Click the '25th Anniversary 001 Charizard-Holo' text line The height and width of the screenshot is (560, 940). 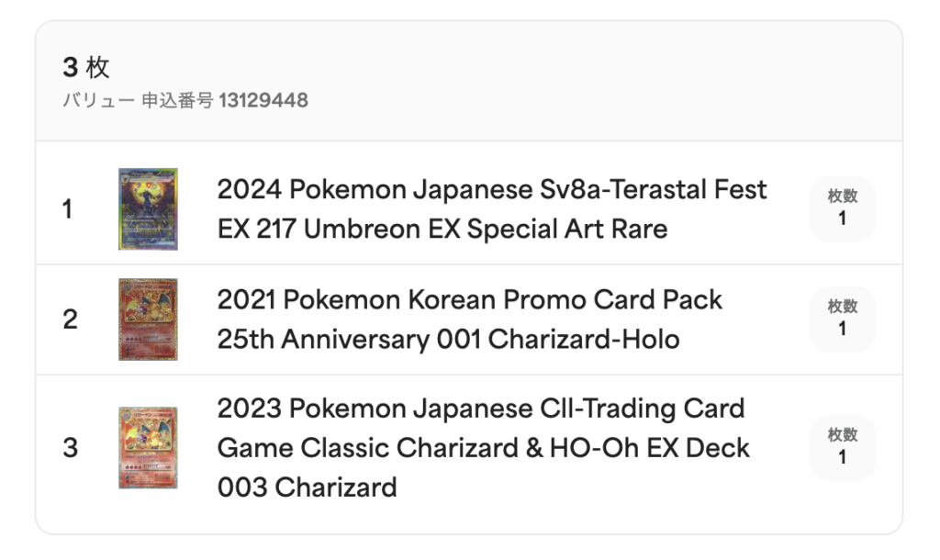(x=448, y=340)
